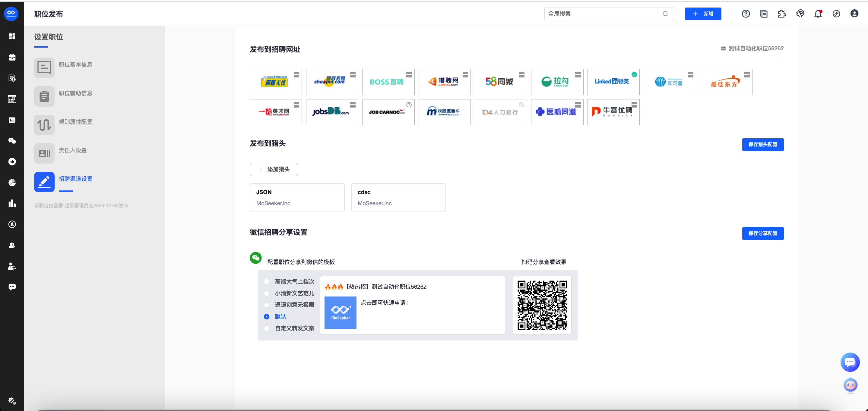This screenshot has width=868, height=411.
Task: Click the help question mark icon in header
Action: click(x=746, y=14)
